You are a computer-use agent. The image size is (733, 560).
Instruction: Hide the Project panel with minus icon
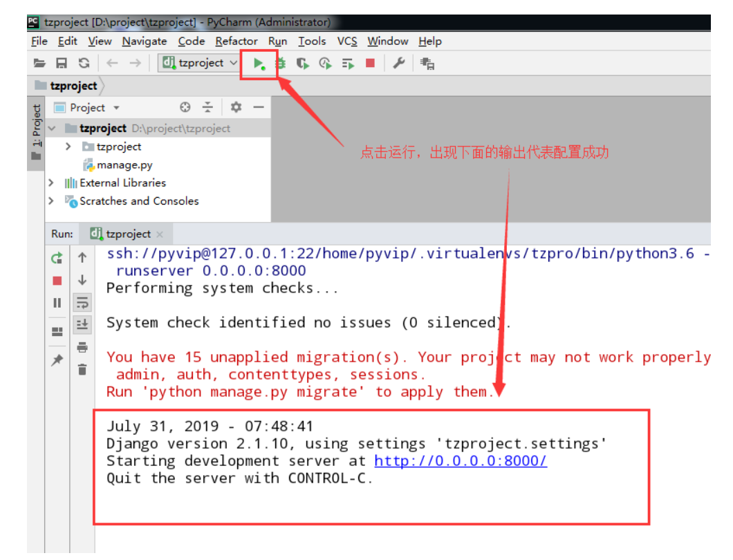point(259,108)
